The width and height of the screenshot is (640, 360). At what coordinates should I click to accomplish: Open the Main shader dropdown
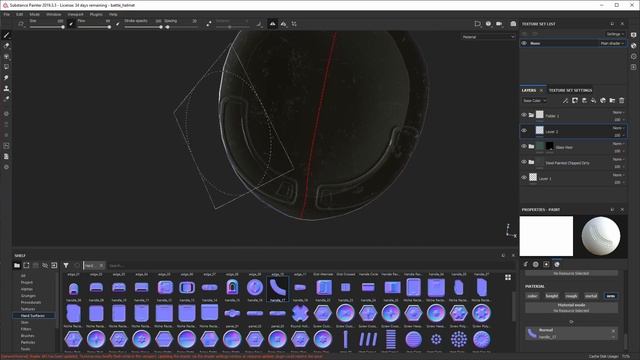(x=612, y=43)
